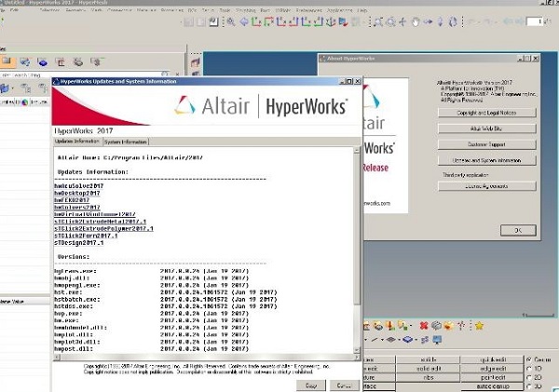The width and height of the screenshot is (559, 392).
Task: Click the numeric input field in top toolbar
Action: [x=535, y=21]
